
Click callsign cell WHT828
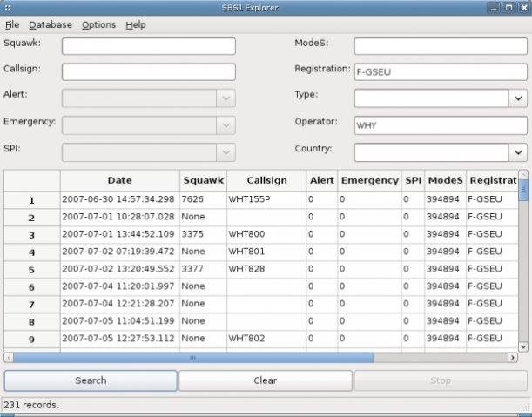[266, 269]
